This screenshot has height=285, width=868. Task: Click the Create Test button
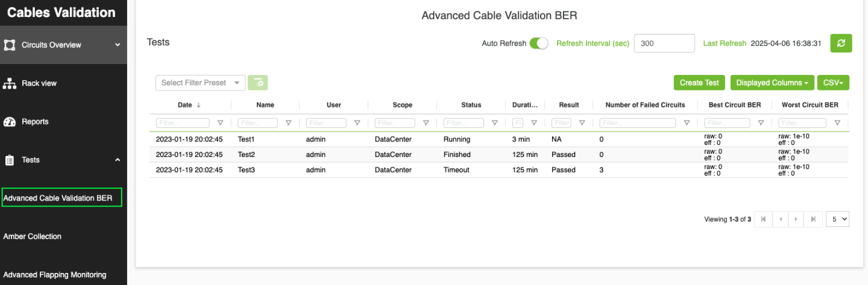click(x=699, y=83)
